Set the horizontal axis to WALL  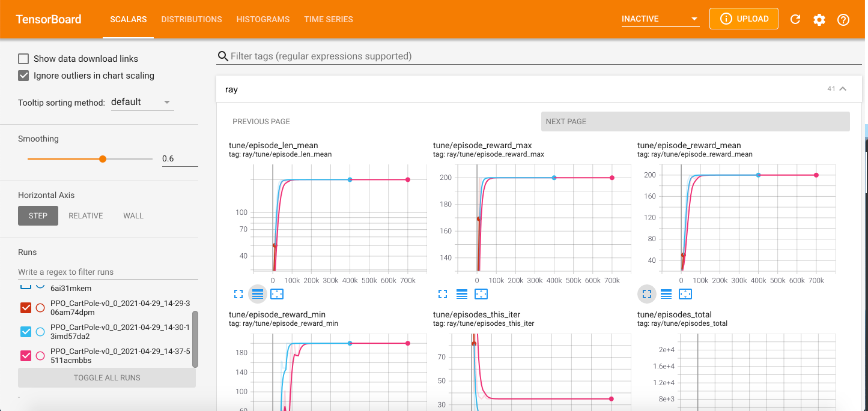133,216
